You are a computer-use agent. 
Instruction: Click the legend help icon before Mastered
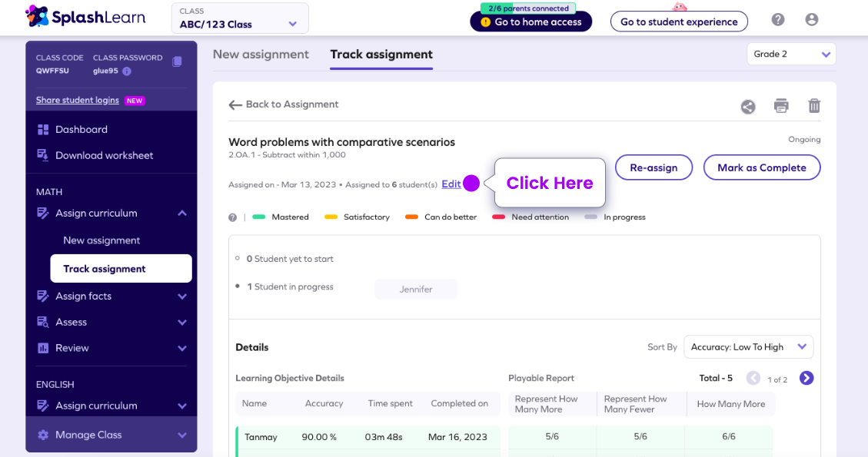tap(232, 217)
